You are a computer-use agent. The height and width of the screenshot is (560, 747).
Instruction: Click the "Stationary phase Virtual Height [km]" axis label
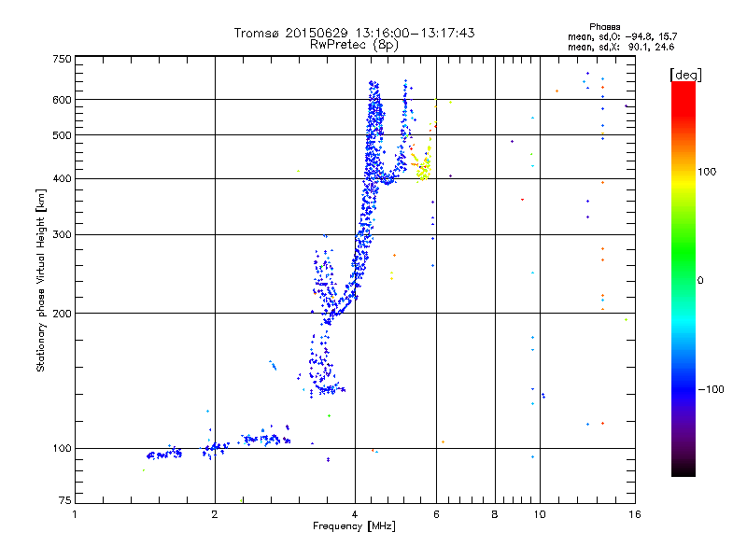[x=40, y=280]
